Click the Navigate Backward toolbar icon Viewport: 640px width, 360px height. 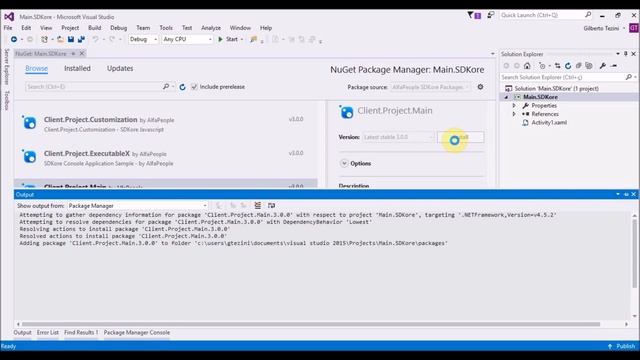14,39
